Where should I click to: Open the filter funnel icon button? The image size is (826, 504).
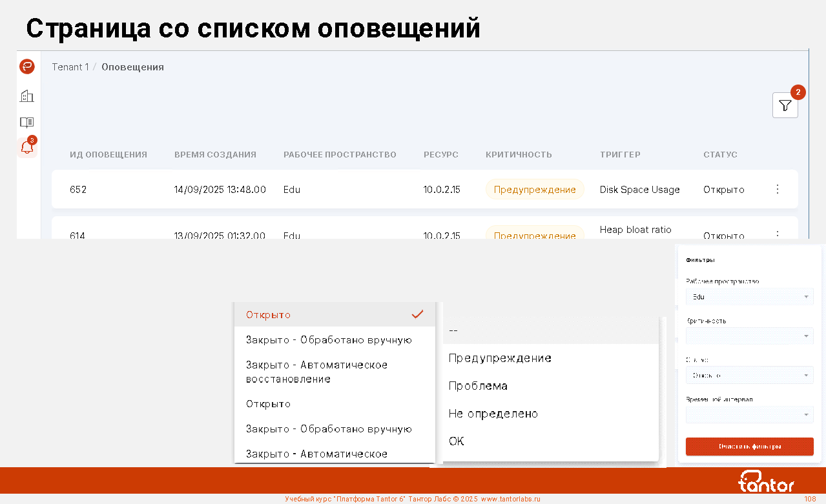(785, 105)
